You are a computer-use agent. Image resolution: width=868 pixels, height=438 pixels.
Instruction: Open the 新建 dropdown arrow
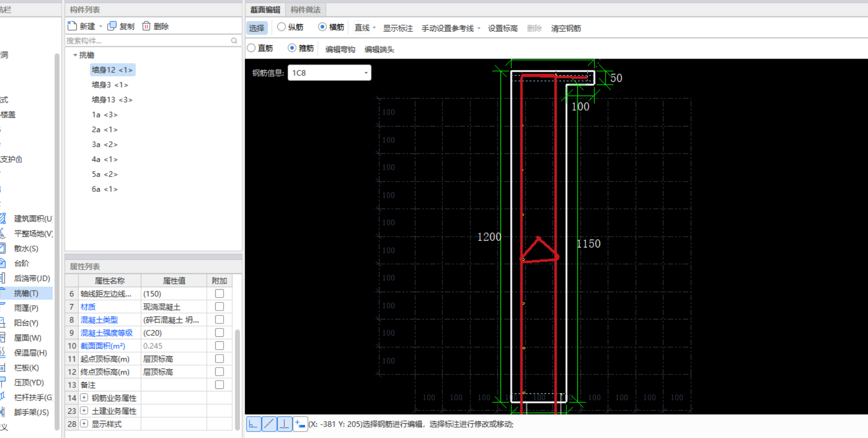101,26
